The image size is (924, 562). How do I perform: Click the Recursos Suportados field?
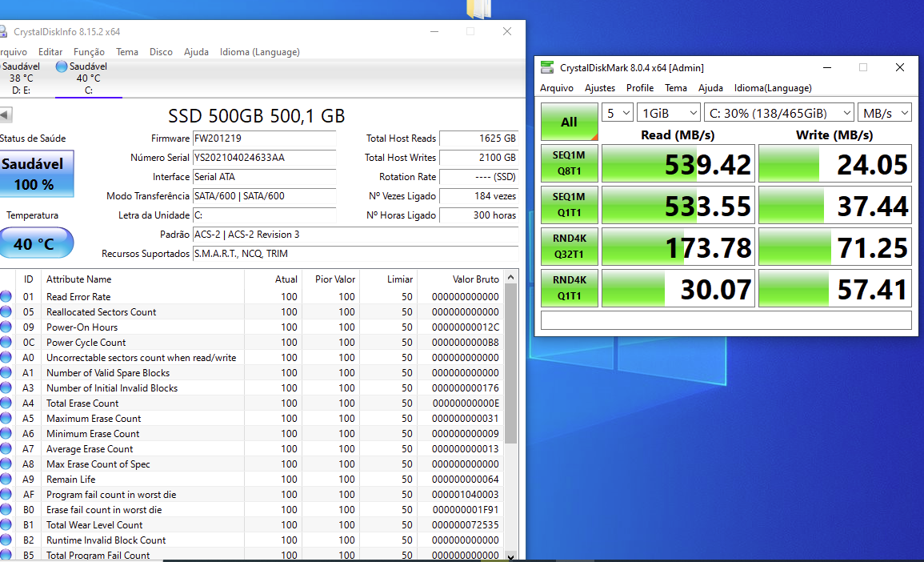tap(355, 254)
